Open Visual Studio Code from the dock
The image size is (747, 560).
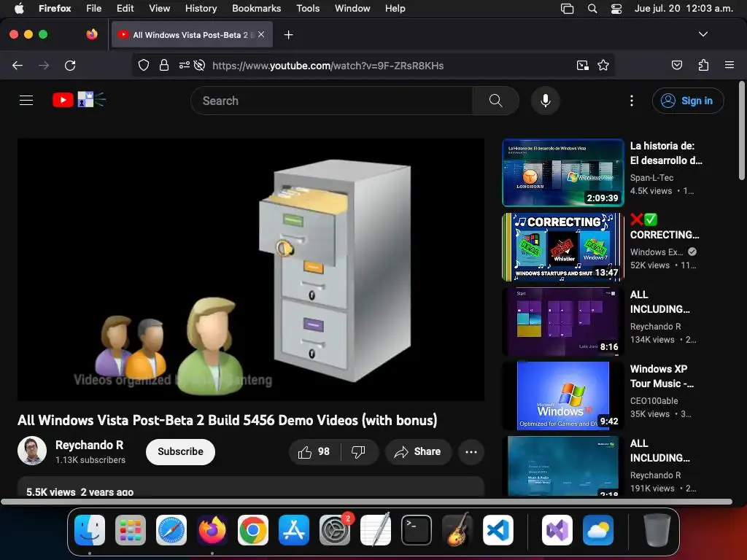click(x=498, y=530)
